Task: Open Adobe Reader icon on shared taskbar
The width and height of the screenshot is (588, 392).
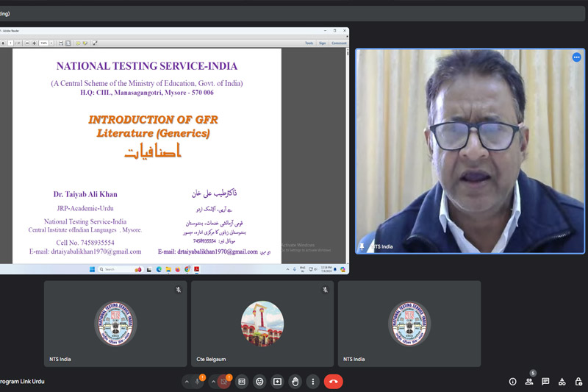Action: pyautogui.click(x=196, y=269)
